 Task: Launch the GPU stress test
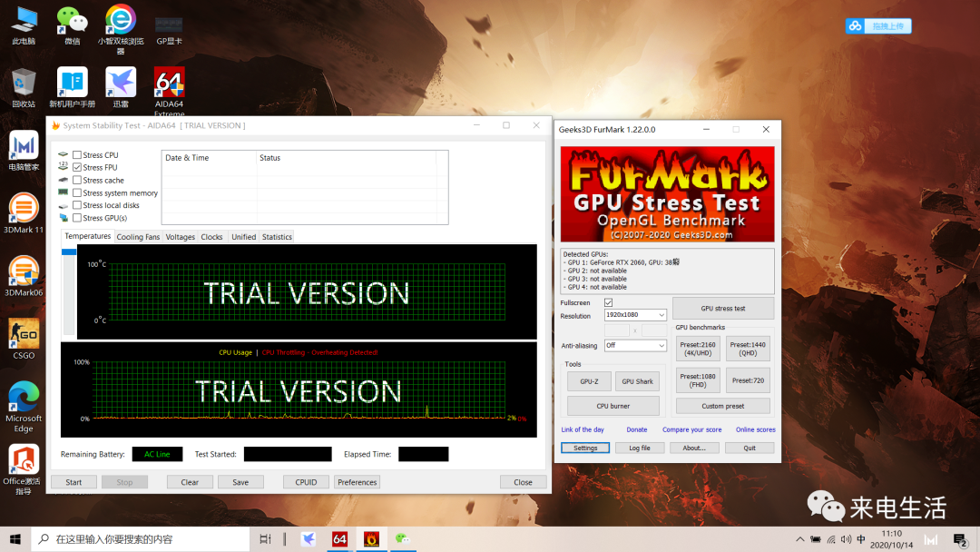[723, 308]
